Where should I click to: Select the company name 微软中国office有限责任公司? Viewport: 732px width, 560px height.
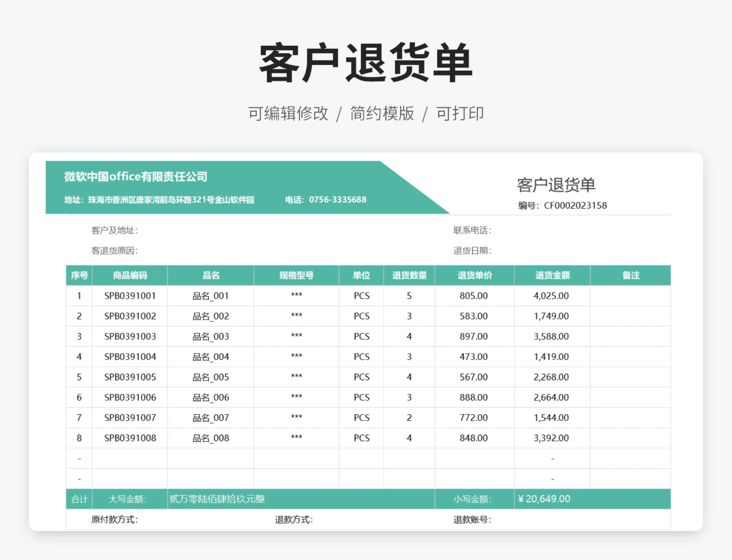(136, 177)
